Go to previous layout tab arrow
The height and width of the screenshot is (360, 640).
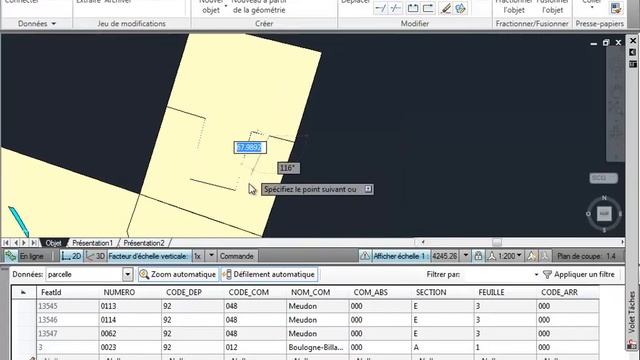[x=16, y=243]
